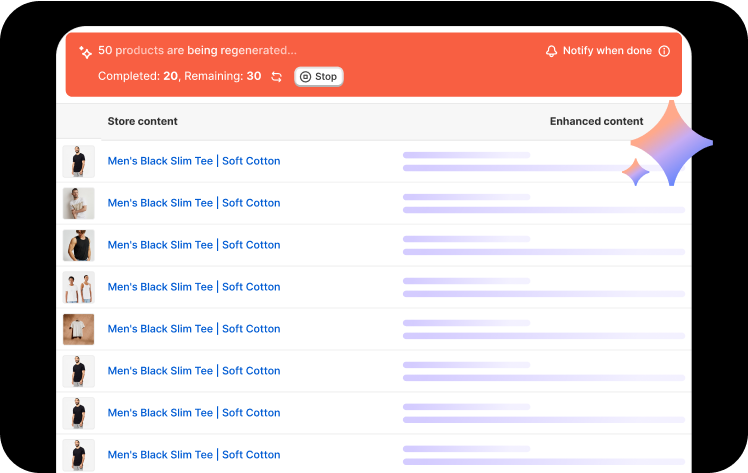This screenshot has height=473, width=748.
Task: Open the thumbnail of man in light gray tee
Action: point(79,203)
